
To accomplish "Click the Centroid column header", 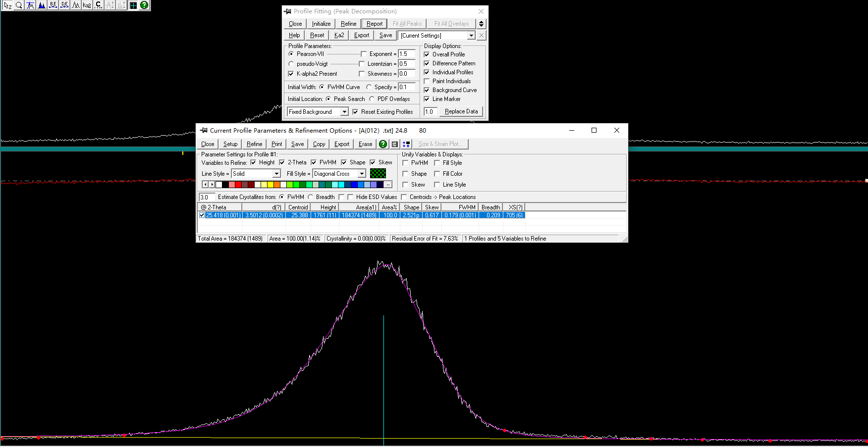I will [298, 207].
